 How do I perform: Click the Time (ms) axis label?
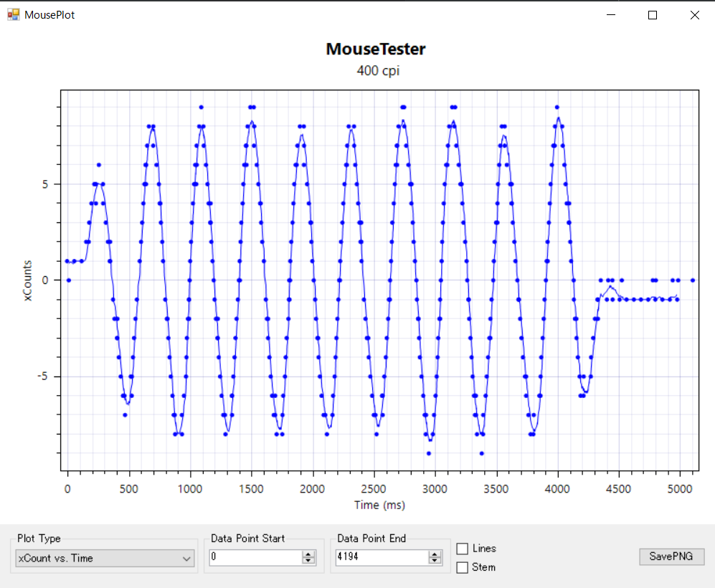(379, 505)
